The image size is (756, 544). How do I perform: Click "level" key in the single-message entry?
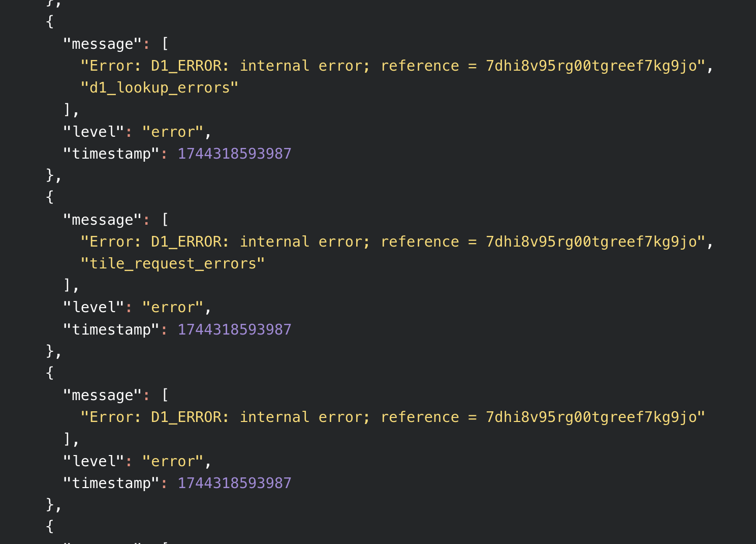coord(93,461)
